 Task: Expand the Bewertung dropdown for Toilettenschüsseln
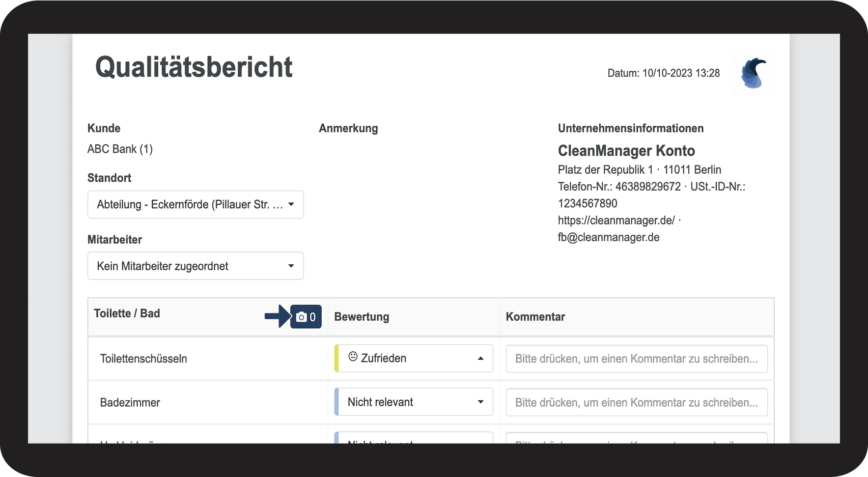415,358
